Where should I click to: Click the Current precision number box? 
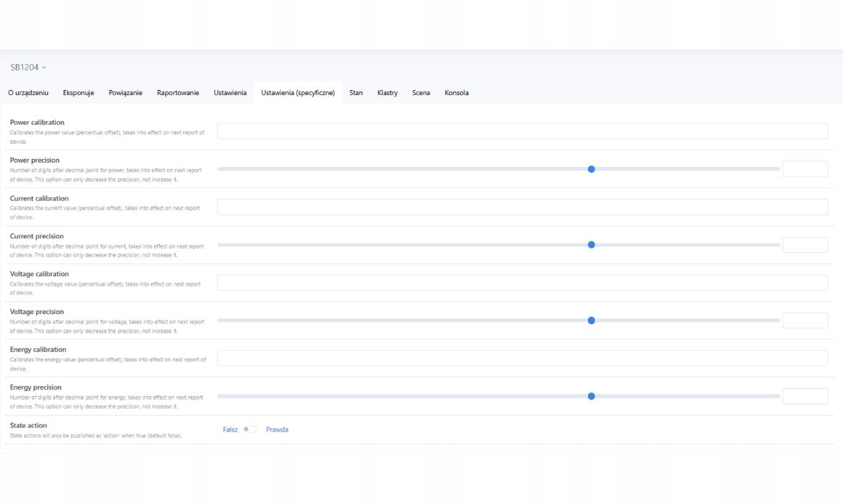click(x=805, y=245)
